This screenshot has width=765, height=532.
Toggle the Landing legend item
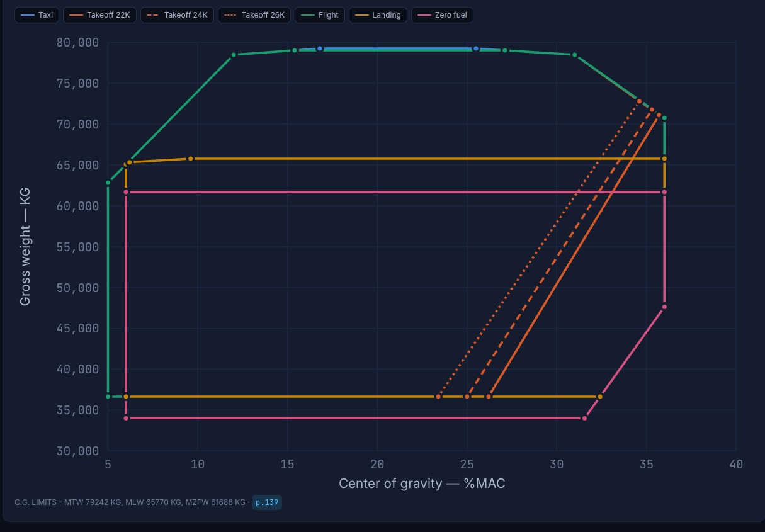coord(378,15)
